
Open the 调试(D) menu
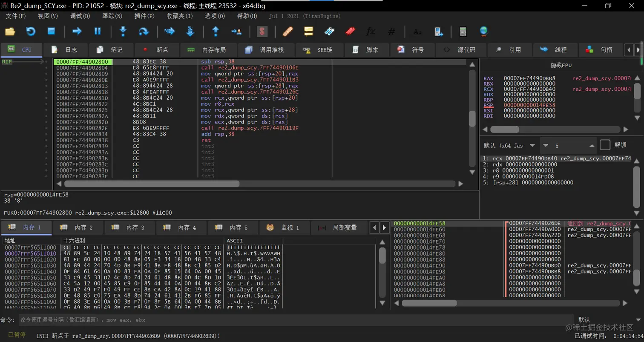tap(80, 16)
